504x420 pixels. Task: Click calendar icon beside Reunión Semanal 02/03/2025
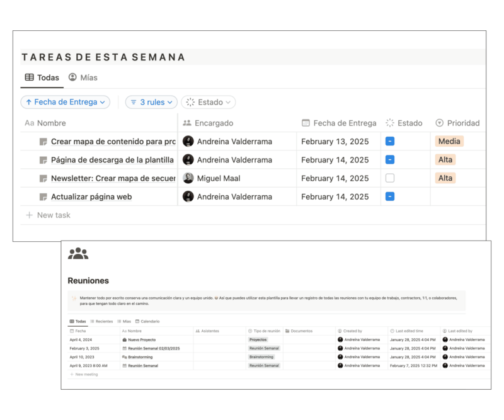pos(125,348)
